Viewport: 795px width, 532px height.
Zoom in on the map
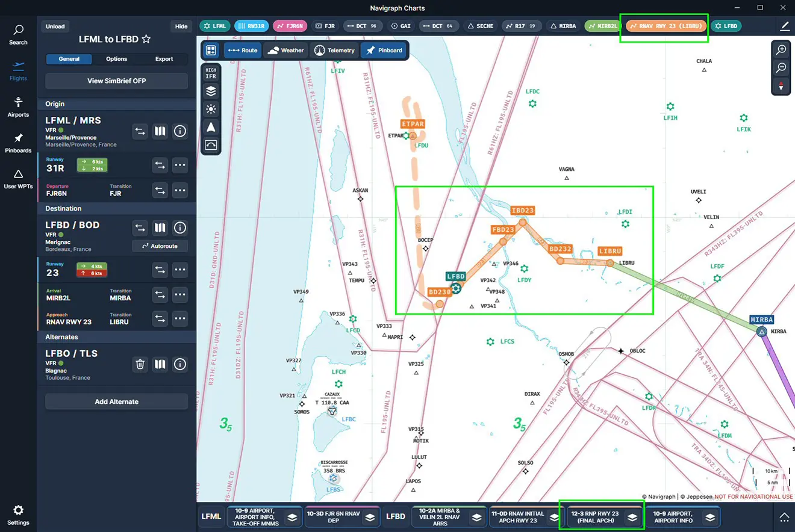(x=781, y=50)
